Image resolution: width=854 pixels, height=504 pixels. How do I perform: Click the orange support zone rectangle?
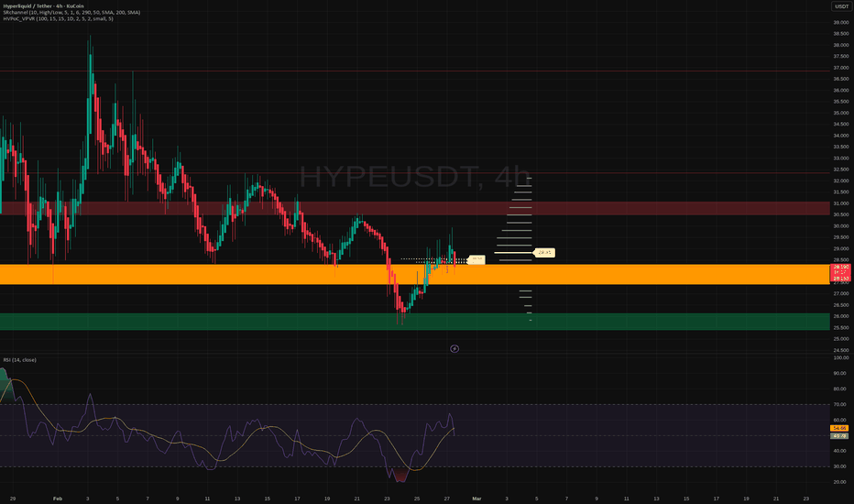coord(414,274)
